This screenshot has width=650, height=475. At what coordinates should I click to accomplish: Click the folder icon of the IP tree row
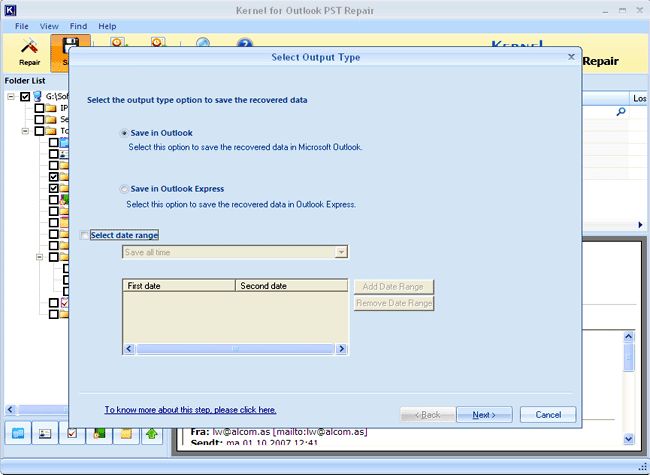51,108
